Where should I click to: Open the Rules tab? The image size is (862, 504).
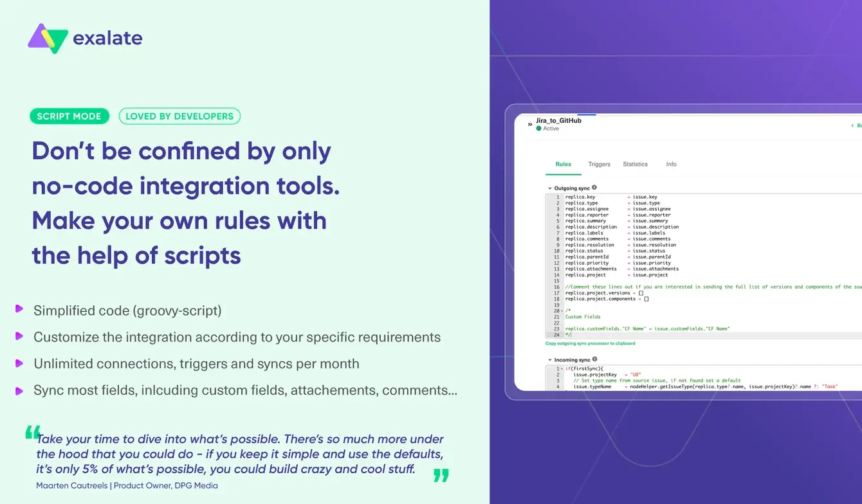click(563, 164)
